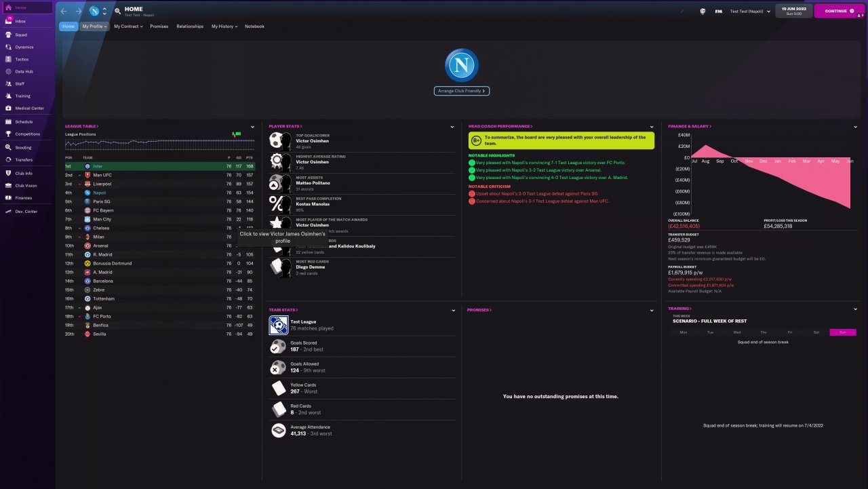868x489 pixels.
Task: Expand the My Contract dropdown
Action: click(x=128, y=26)
